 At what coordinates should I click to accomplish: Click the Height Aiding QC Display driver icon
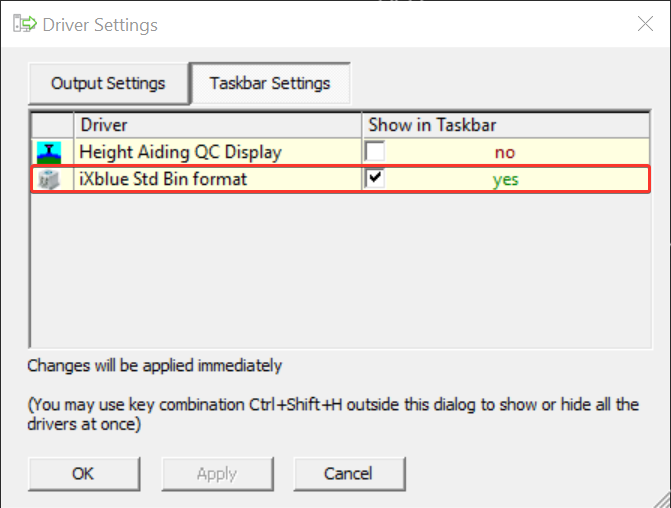coord(49,152)
